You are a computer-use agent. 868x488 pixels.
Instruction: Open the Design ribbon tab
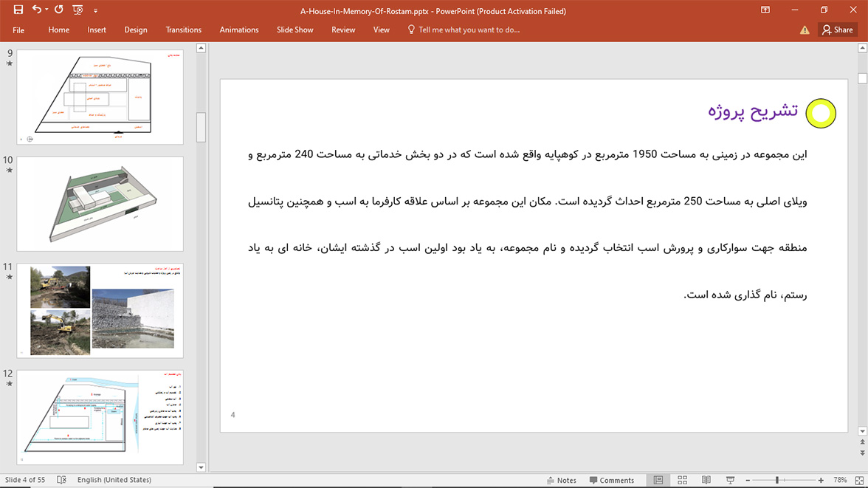136,30
